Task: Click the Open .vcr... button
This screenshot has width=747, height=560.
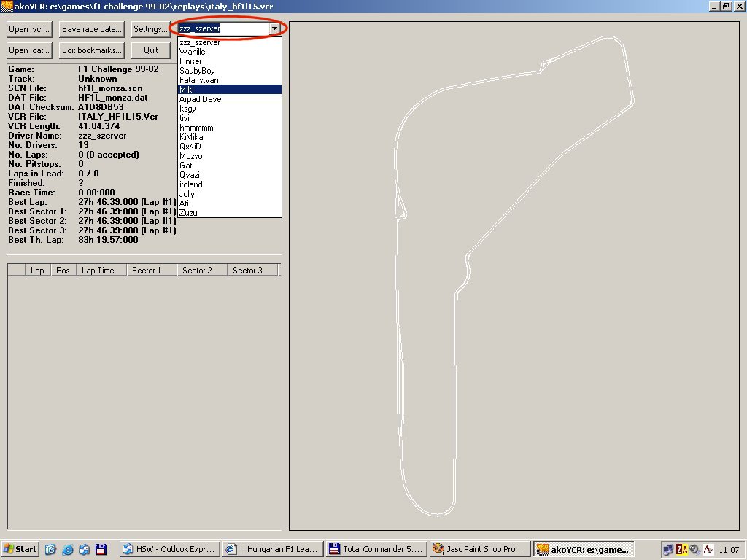Action: pyautogui.click(x=29, y=29)
